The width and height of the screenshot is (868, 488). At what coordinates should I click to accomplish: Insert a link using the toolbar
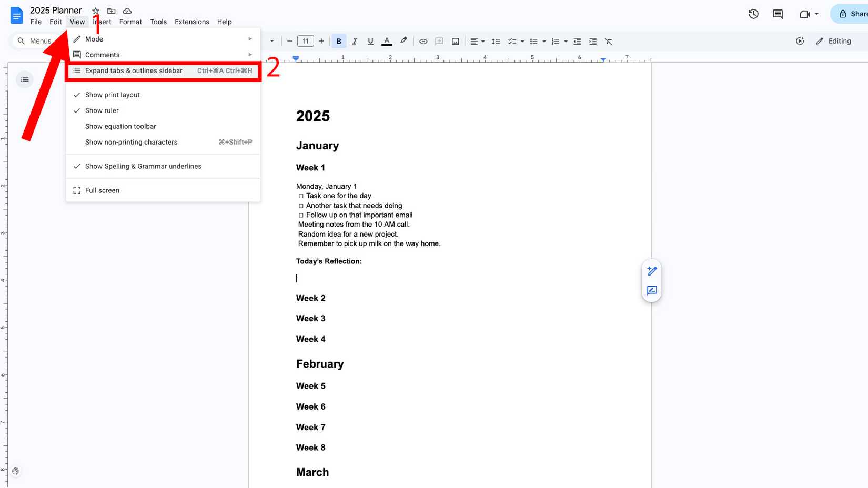click(x=423, y=41)
